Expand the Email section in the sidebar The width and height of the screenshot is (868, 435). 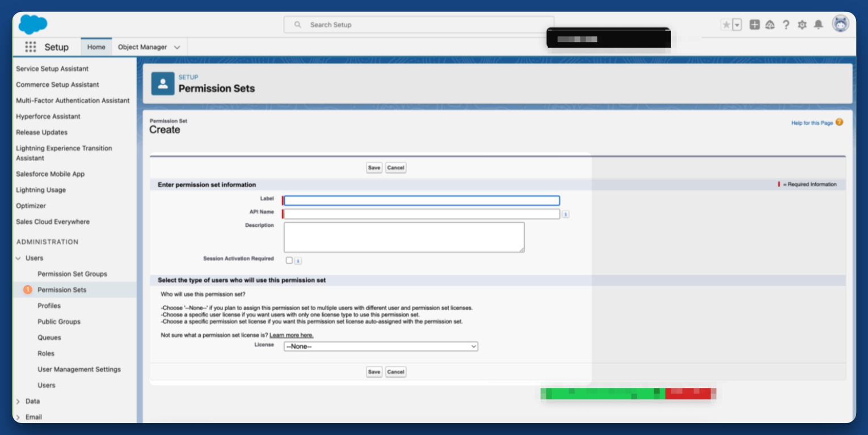click(x=19, y=417)
